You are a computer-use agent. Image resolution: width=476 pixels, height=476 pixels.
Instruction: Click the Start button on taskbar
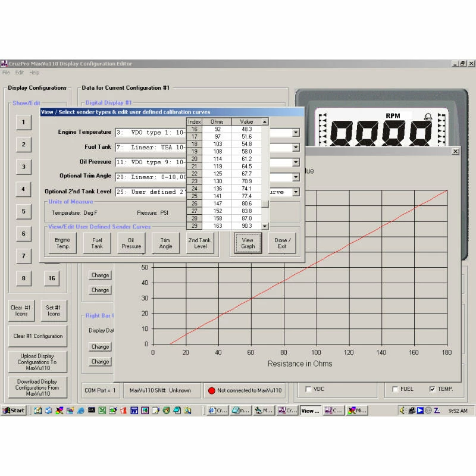[x=14, y=411]
